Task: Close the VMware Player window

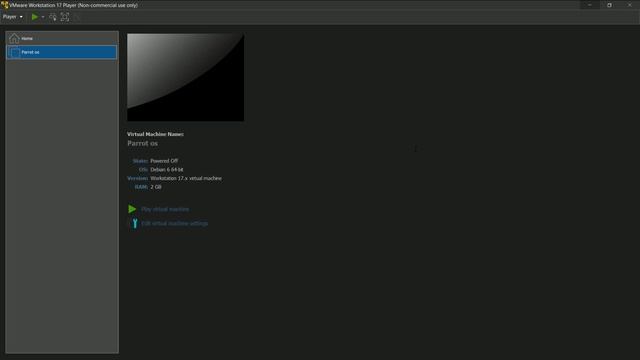Action: pos(629,5)
